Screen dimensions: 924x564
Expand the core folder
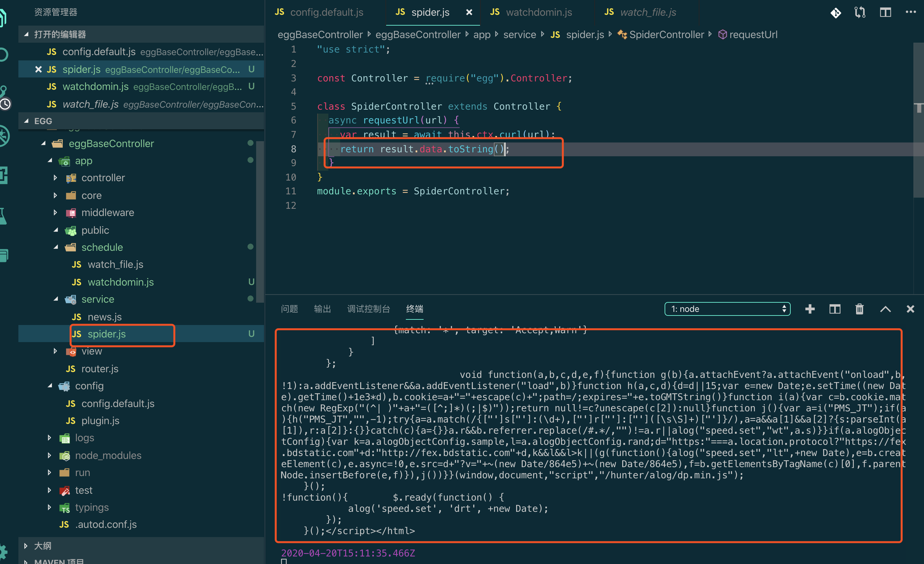[55, 195]
